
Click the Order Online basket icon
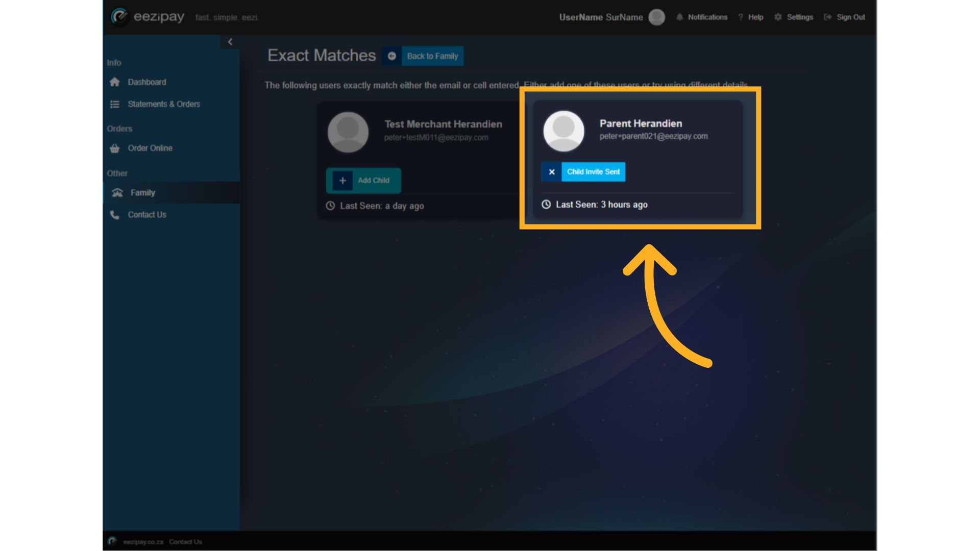click(x=115, y=148)
